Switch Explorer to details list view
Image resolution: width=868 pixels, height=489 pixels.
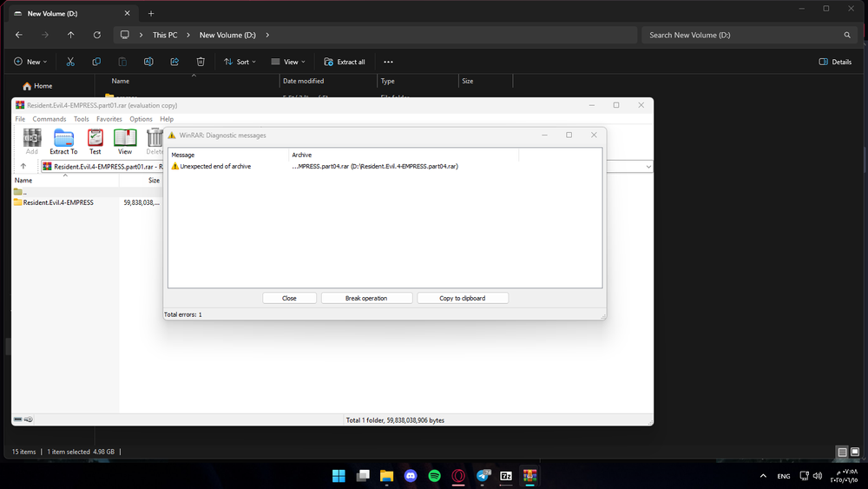click(842, 452)
